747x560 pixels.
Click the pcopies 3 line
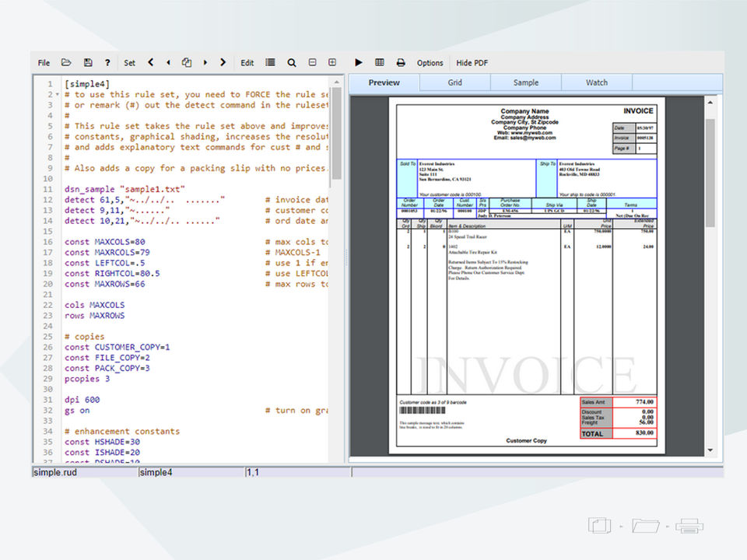(87, 379)
